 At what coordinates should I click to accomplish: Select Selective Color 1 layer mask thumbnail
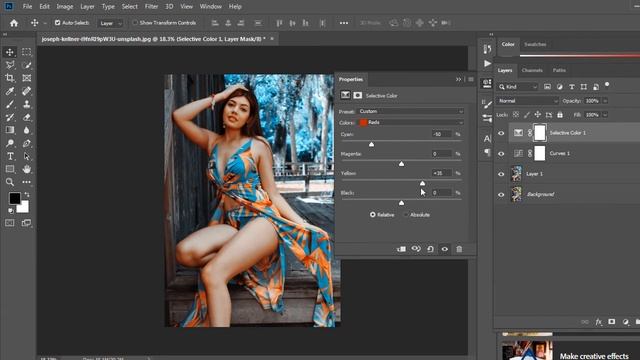click(540, 133)
